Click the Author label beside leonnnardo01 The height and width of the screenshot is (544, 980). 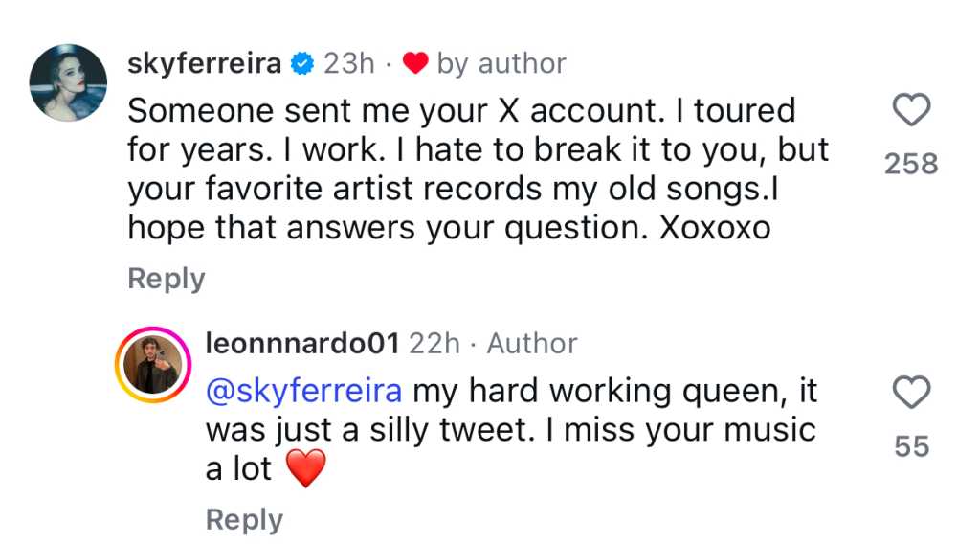532,344
